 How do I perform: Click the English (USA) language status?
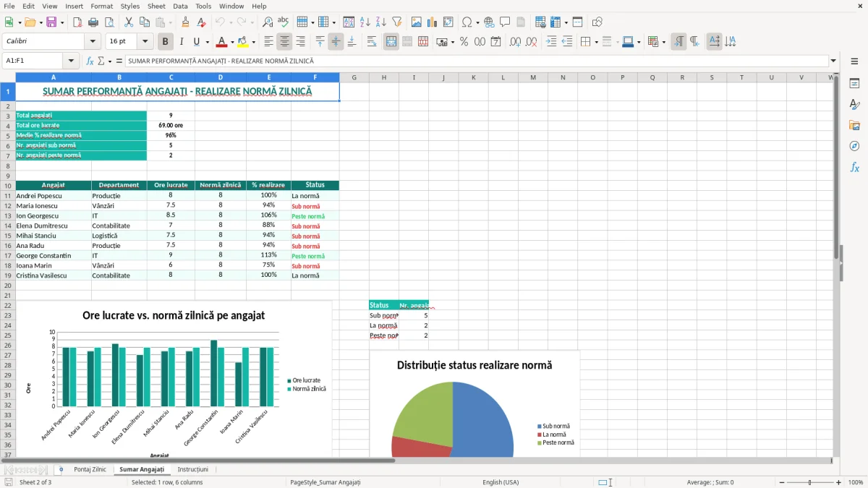501,482
